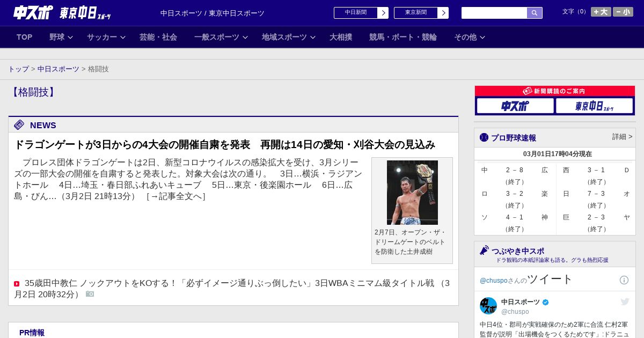Click the @chuspo handle under 中日スポーツ

(515, 312)
